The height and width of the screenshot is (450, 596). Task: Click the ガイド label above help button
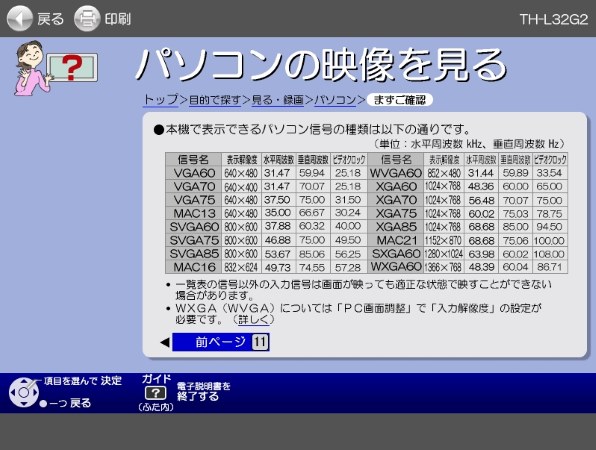156,379
